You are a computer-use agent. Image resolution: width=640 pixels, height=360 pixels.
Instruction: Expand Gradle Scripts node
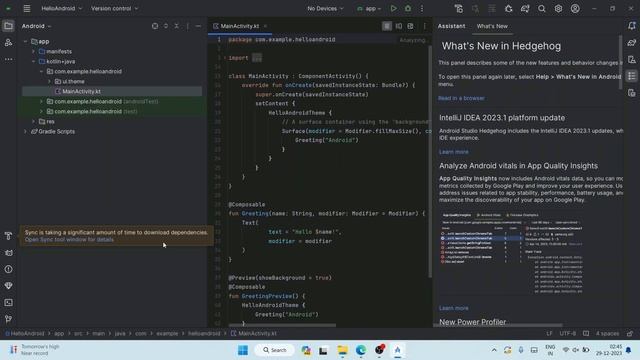(25, 131)
